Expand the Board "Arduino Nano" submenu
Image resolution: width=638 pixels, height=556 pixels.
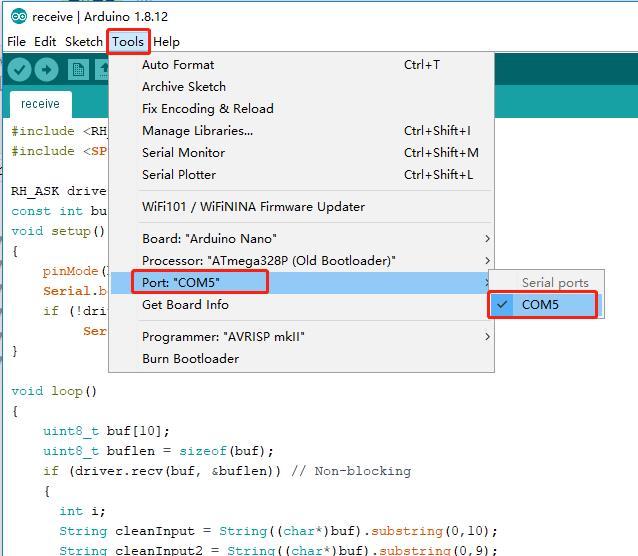301,239
